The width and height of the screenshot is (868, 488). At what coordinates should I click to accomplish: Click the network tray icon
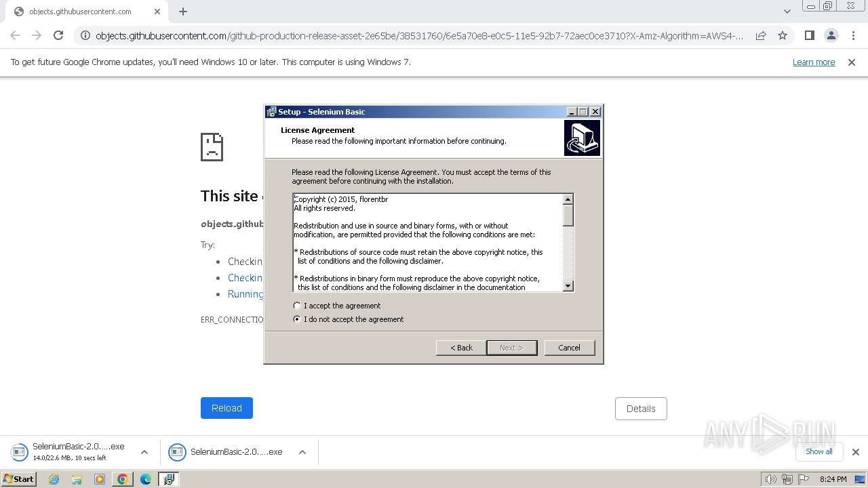coord(787,479)
